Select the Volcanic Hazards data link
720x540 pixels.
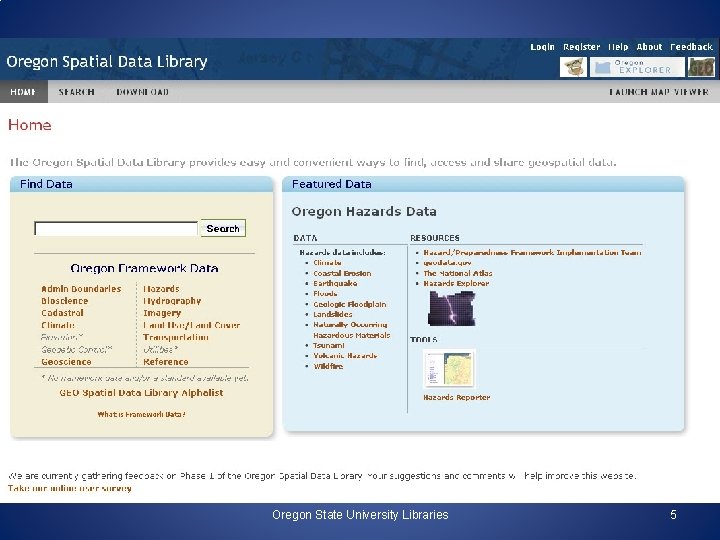tap(345, 355)
